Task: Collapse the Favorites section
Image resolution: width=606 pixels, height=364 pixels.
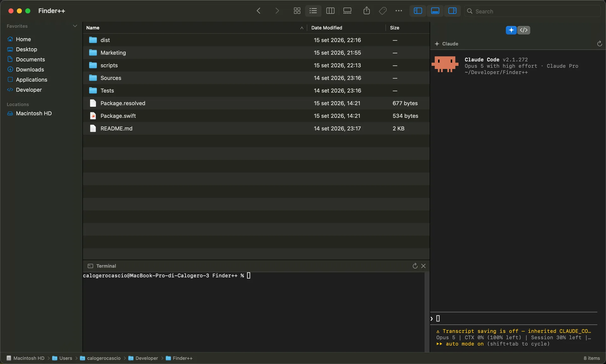Action: pyautogui.click(x=75, y=26)
